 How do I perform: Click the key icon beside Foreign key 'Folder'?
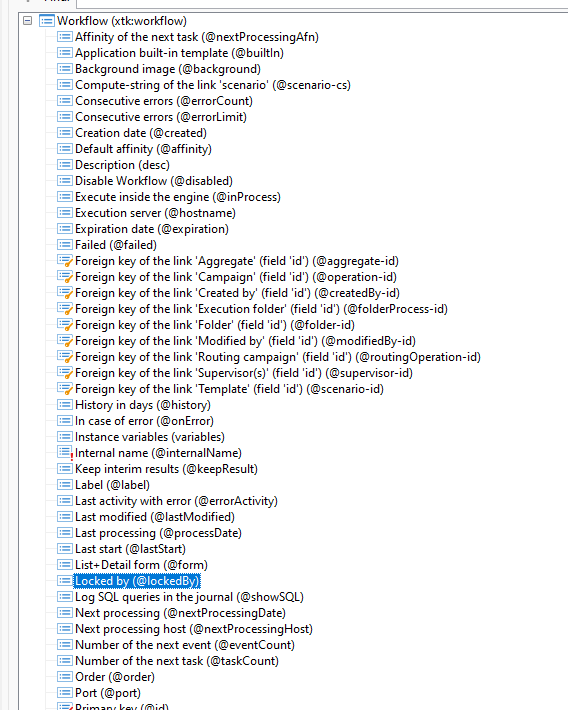(65, 325)
